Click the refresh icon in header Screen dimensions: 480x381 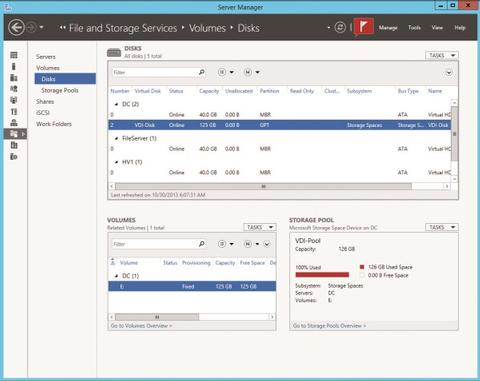pyautogui.click(x=340, y=27)
